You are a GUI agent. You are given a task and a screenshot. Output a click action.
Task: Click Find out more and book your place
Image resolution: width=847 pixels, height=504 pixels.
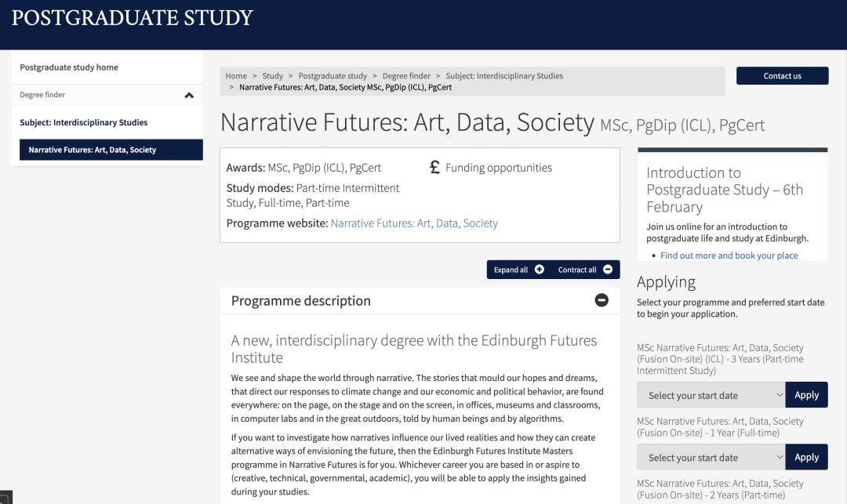[729, 256]
